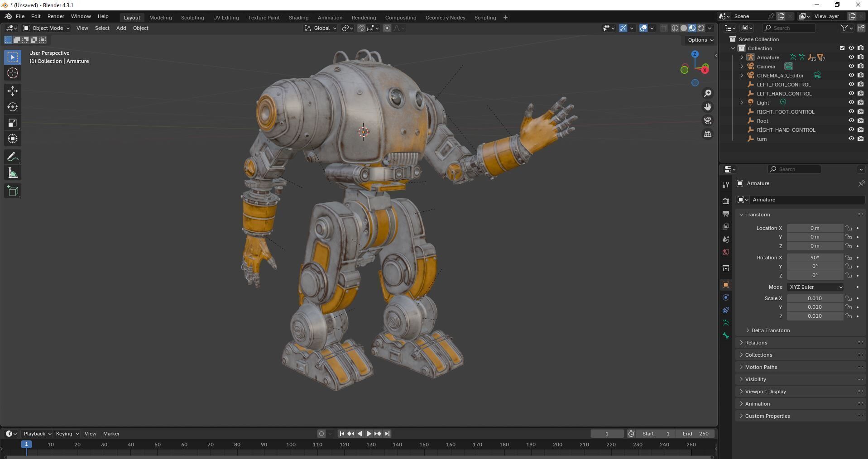
Task: Hide the Armature object in outliner
Action: coord(851,57)
